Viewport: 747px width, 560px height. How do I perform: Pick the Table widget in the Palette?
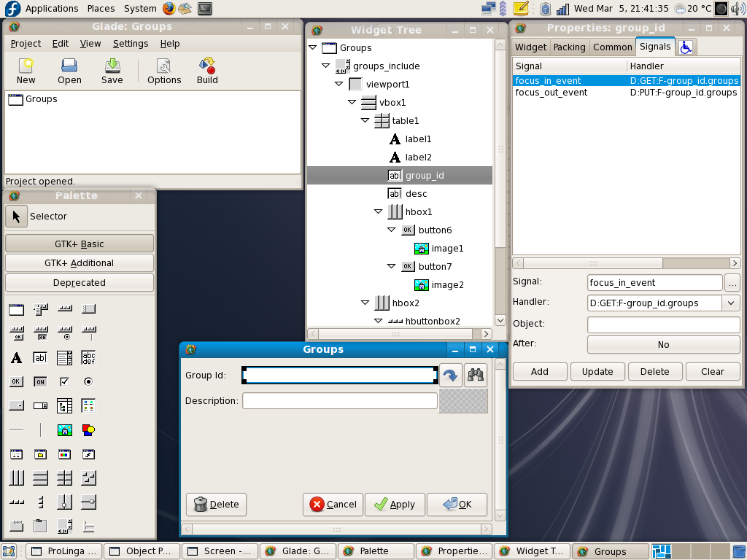(65, 478)
